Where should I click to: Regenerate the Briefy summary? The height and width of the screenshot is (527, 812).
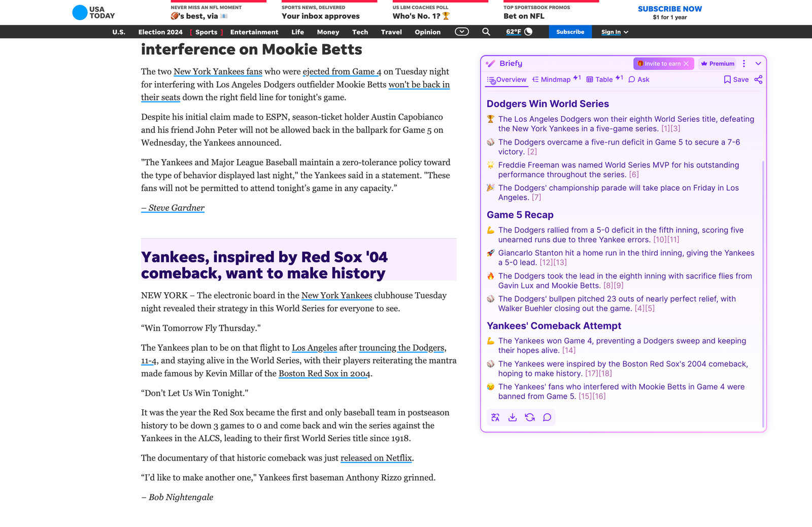530,417
